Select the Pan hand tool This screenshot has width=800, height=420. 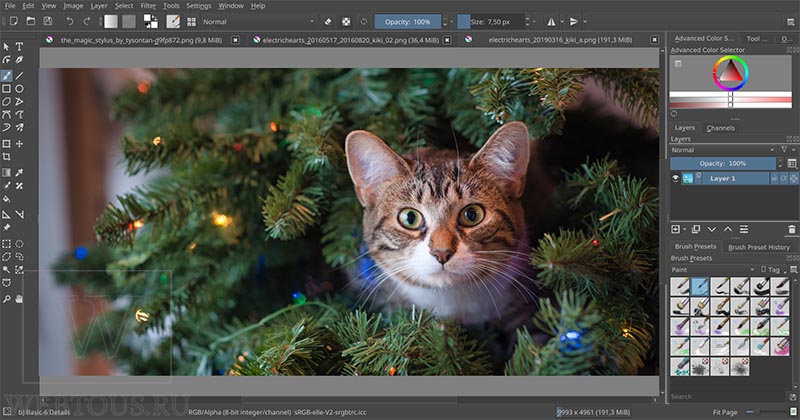(x=19, y=299)
